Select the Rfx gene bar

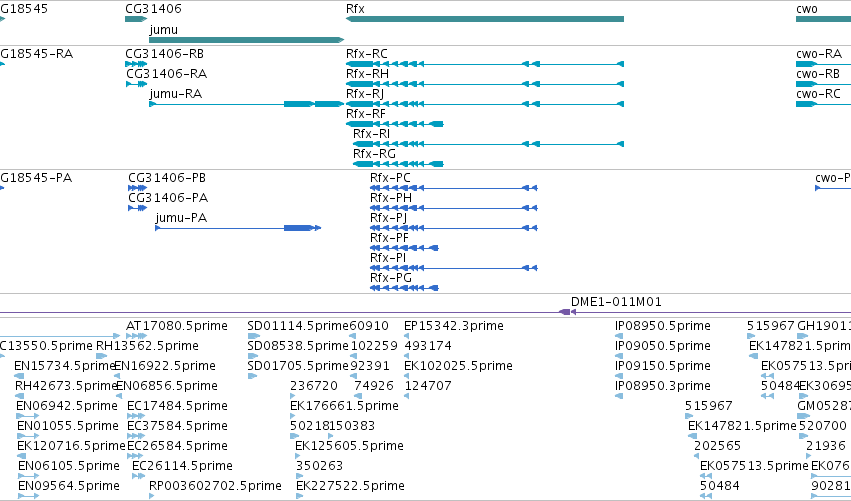(485, 19)
